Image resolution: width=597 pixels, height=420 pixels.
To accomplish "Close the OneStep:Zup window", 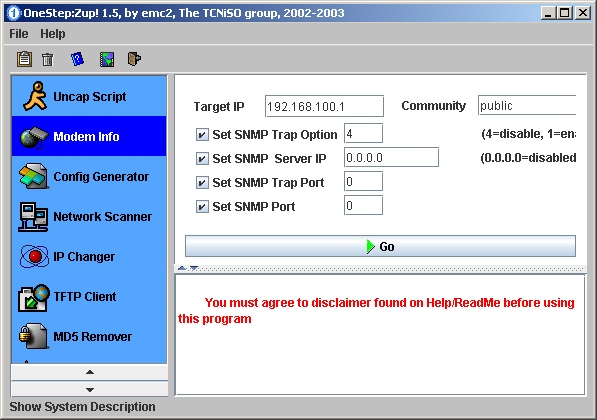I will click(583, 13).
